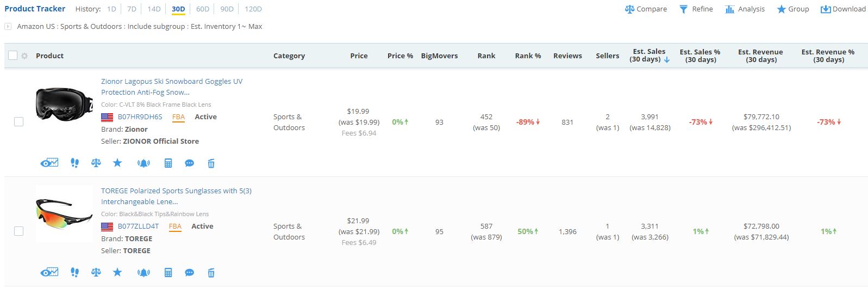Open calculator icon in TOREGE row
This screenshot has height=288, width=868.
(x=168, y=273)
